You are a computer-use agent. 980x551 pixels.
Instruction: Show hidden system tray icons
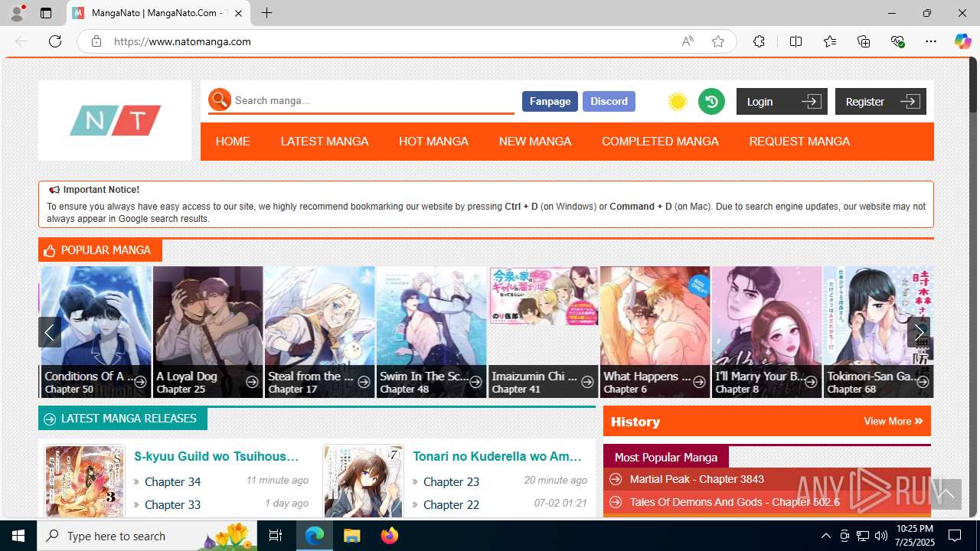pos(825,536)
